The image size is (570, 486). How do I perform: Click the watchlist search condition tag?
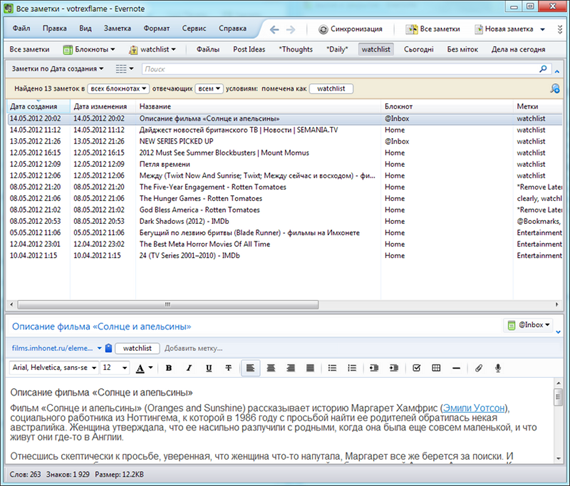pos(331,88)
